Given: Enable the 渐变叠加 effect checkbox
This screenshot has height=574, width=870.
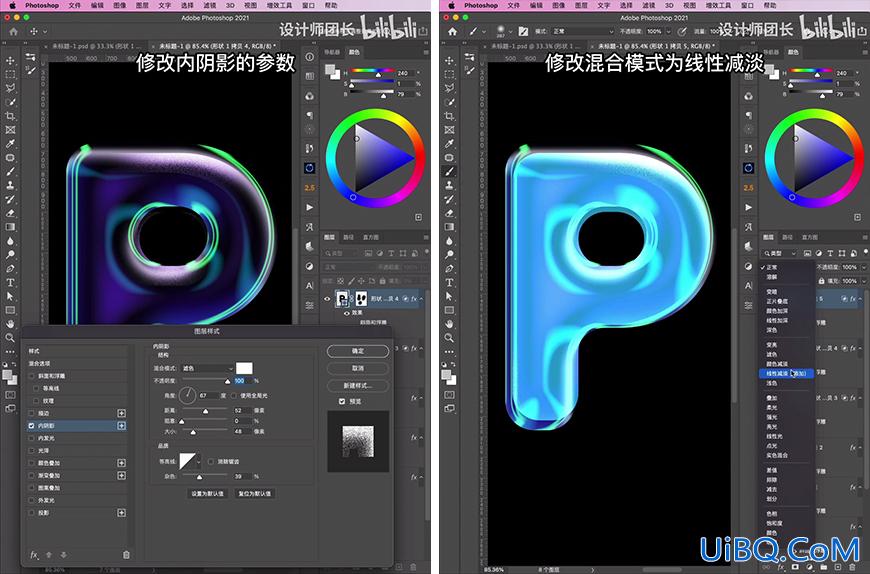Looking at the screenshot, I should [32, 475].
